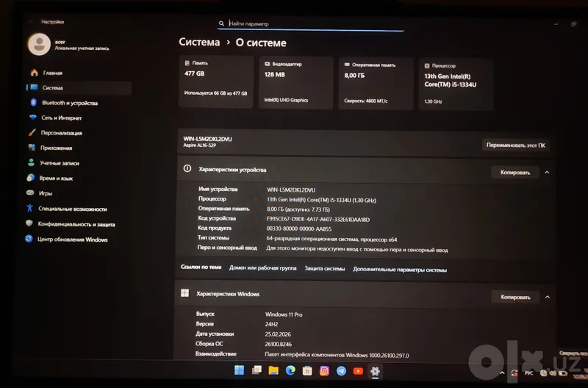
Task: Click the Wi-Fi network sidebar icon
Action: pyautogui.click(x=33, y=118)
